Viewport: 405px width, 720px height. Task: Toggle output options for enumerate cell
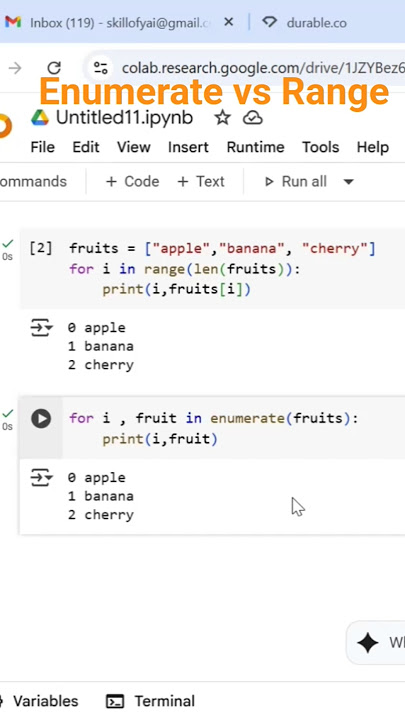[x=41, y=478]
